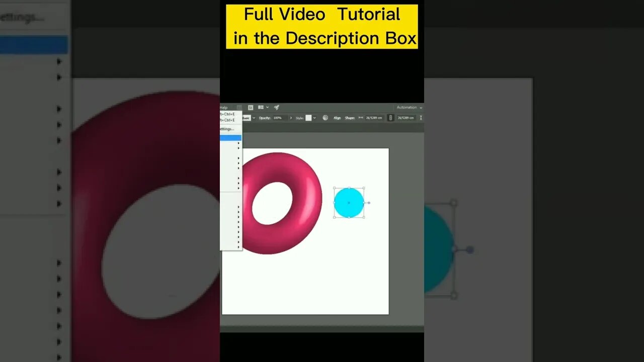The width and height of the screenshot is (644, 362).
Task: Click the Opacity label link
Action: 265,118
